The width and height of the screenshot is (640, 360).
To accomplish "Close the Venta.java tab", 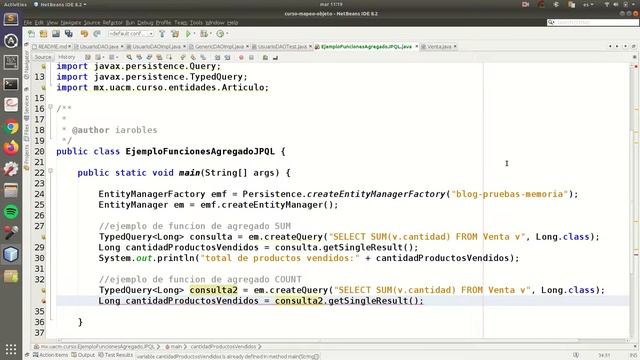I will [x=455, y=47].
